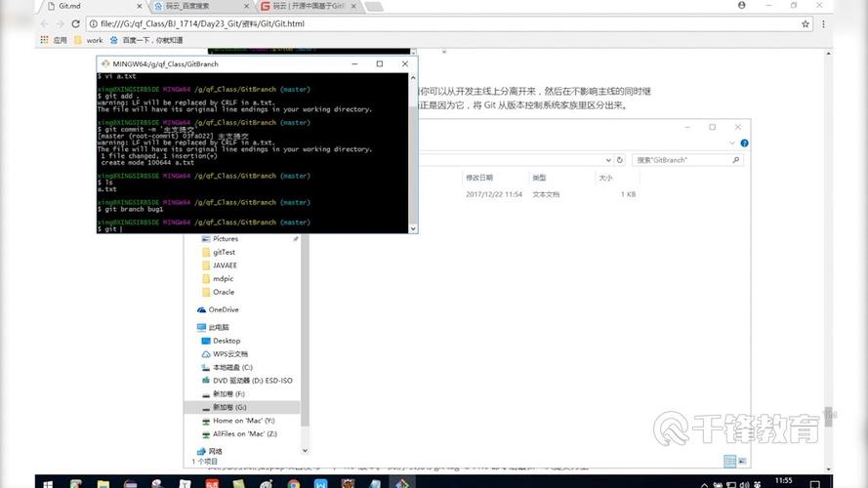Click the page info icon in address bar
Screen dimensions: 868x488
point(94,23)
